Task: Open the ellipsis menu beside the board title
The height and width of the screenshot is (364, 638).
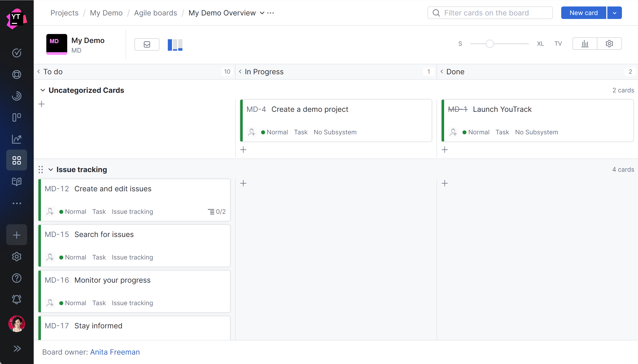Action: (270, 13)
